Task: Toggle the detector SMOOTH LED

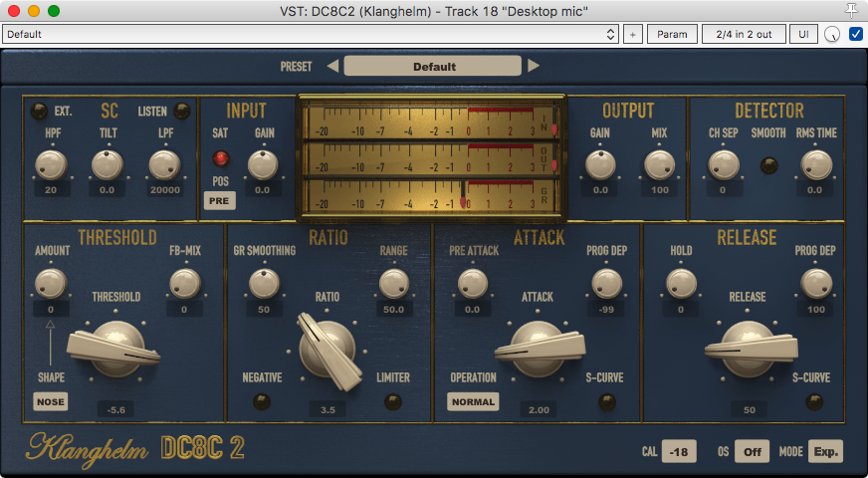Action: click(768, 165)
